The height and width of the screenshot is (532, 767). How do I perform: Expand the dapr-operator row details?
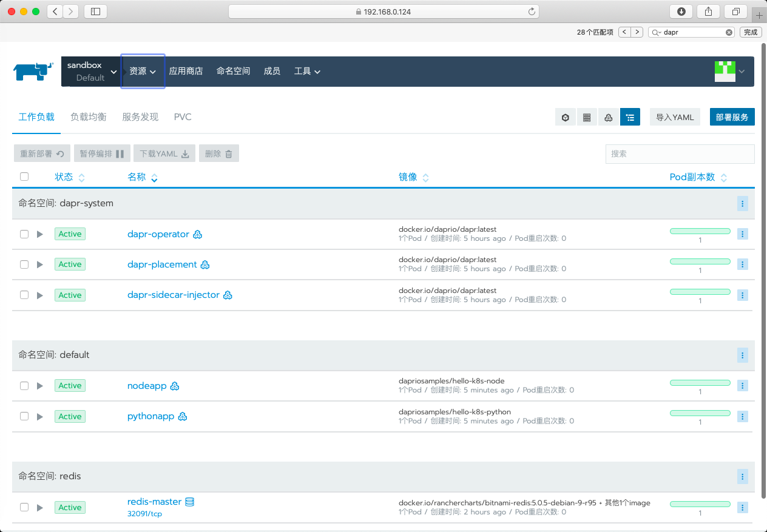coord(40,234)
